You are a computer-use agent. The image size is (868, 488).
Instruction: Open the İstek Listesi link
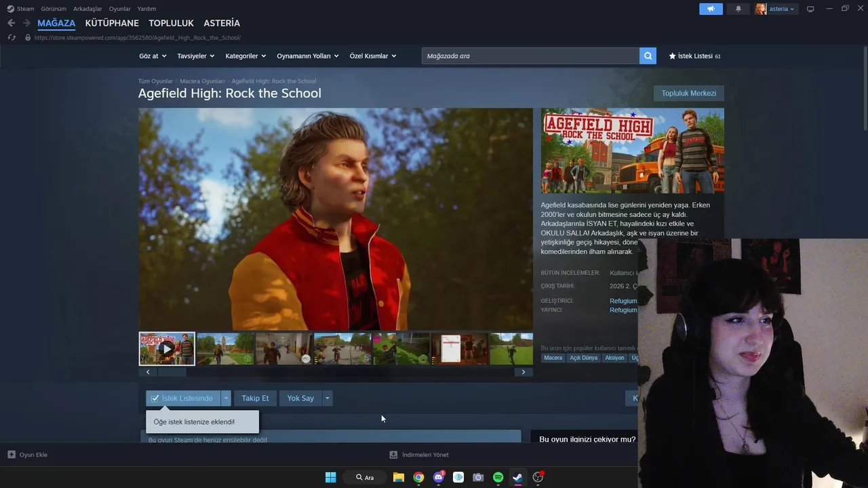click(695, 56)
